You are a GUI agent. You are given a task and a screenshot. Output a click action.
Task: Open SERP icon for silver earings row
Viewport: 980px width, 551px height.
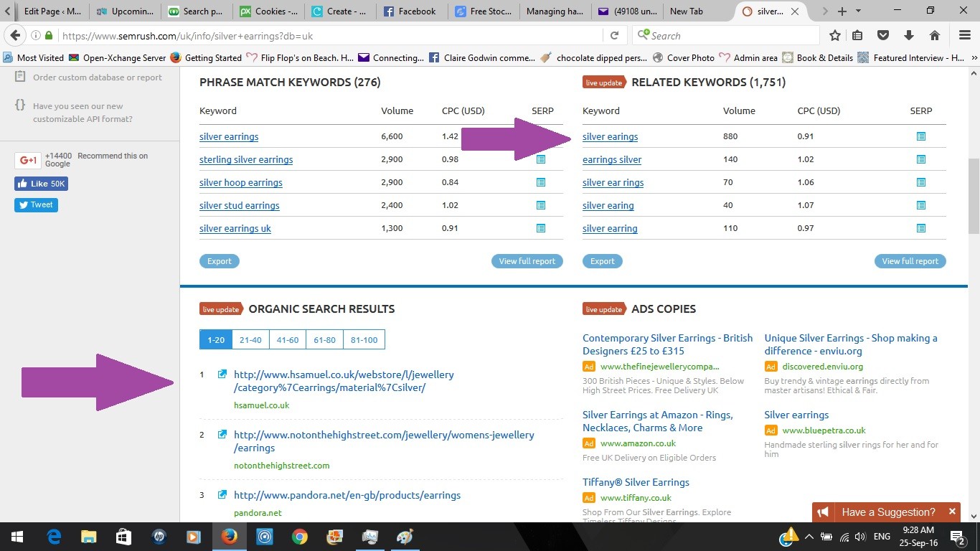tap(921, 136)
